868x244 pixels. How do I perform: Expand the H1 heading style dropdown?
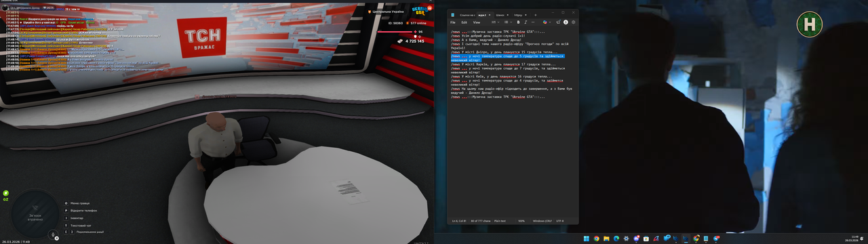tap(496, 22)
